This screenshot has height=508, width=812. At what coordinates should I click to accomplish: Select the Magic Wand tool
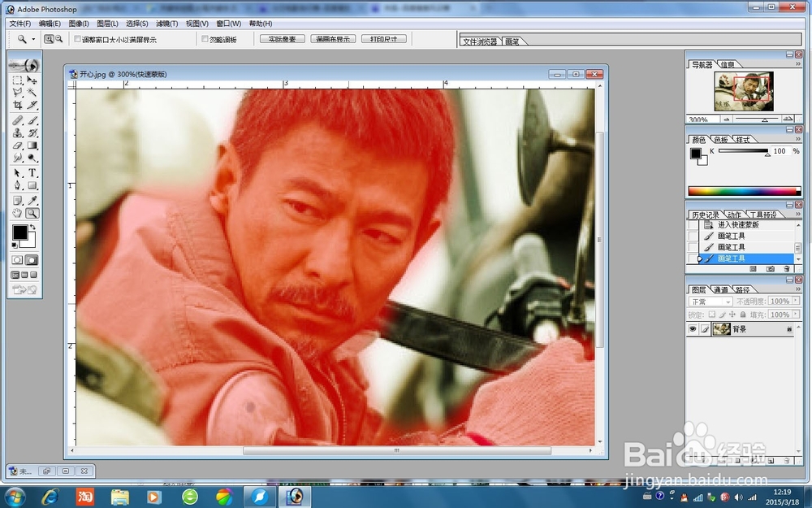click(x=32, y=93)
